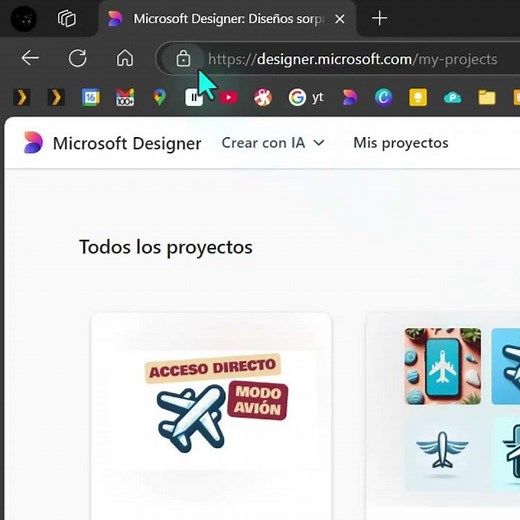The height and width of the screenshot is (520, 520).
Task: Open the Google Keep bookmark
Action: pos(418,97)
